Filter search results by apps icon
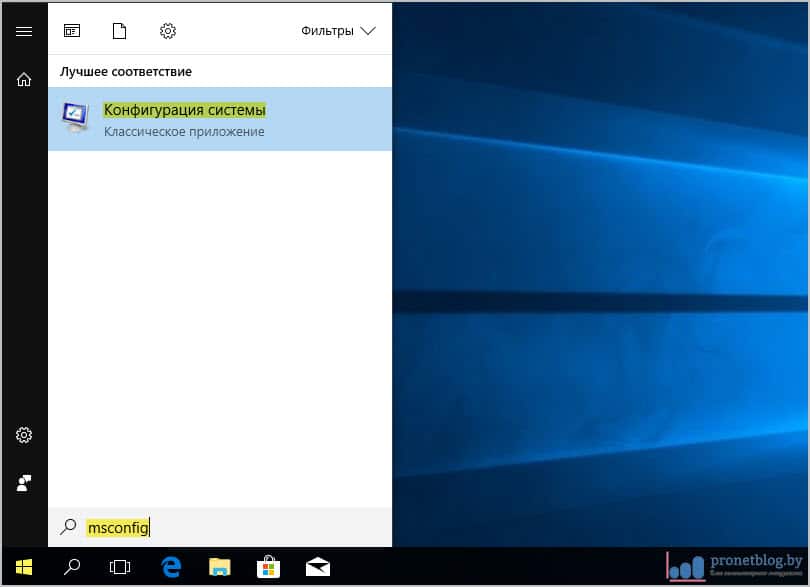This screenshot has width=810, height=587. (x=72, y=31)
